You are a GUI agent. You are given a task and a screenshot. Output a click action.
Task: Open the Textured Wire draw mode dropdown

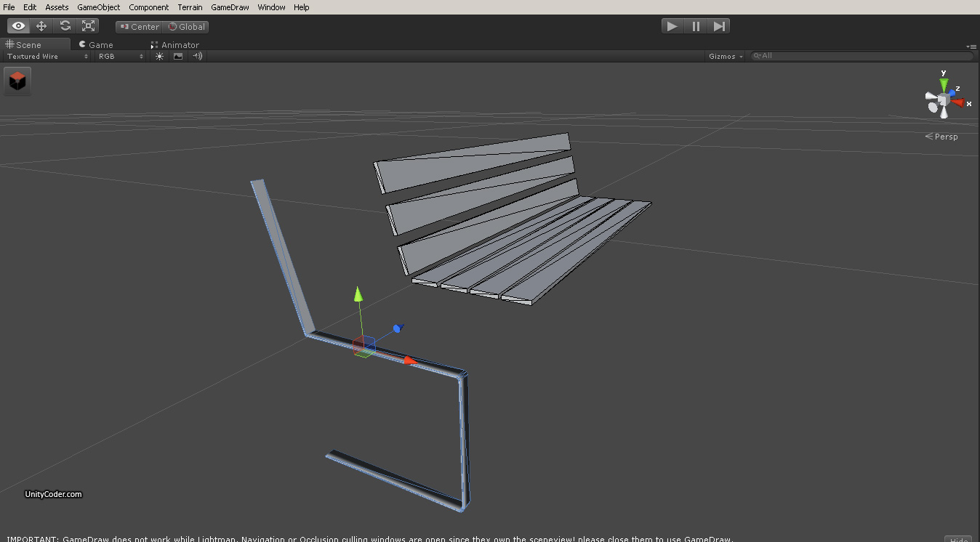click(x=44, y=56)
